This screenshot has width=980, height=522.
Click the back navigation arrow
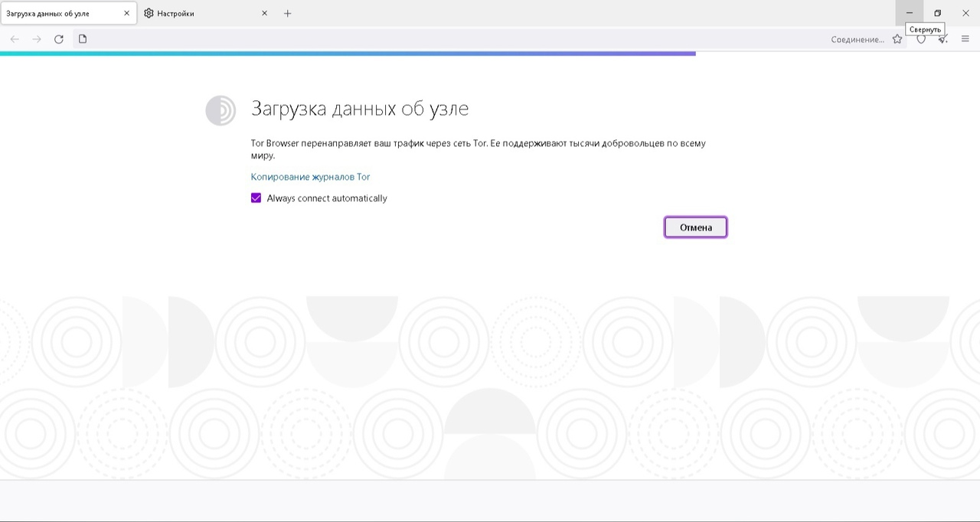tap(15, 39)
